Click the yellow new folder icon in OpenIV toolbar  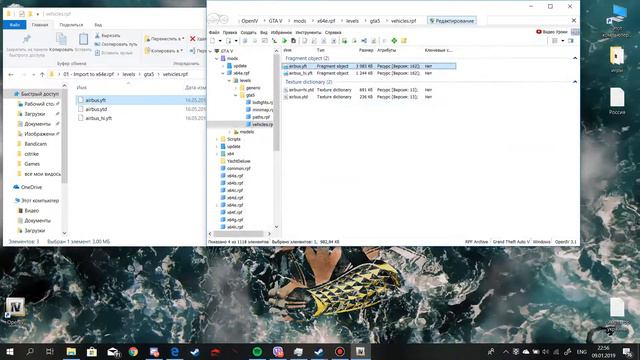tap(404, 41)
